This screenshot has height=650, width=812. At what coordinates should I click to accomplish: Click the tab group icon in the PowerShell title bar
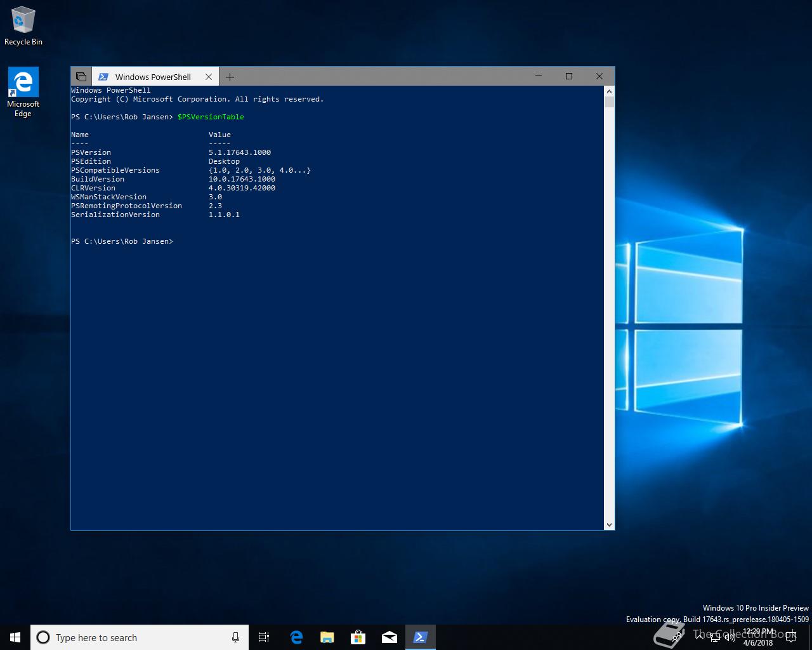(x=81, y=77)
